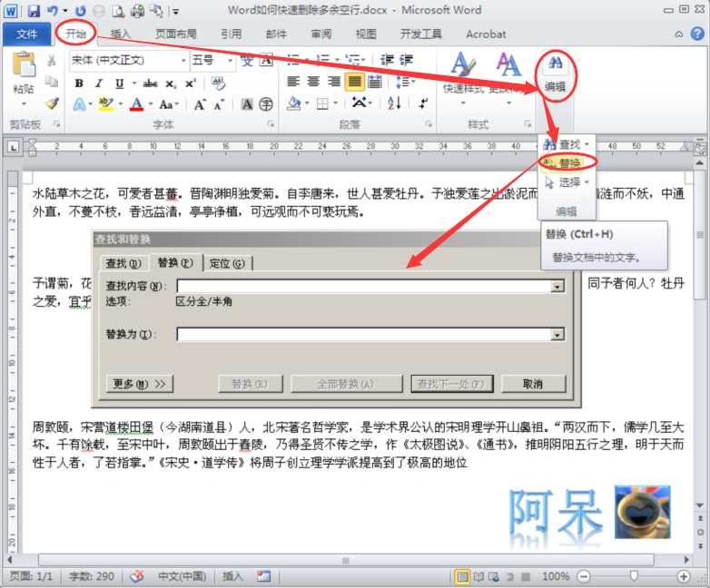The image size is (710, 588).
Task: Switch to 视图 View tab
Action: click(x=366, y=34)
